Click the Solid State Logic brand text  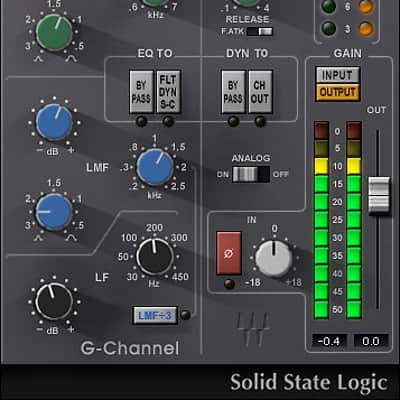coord(309,382)
